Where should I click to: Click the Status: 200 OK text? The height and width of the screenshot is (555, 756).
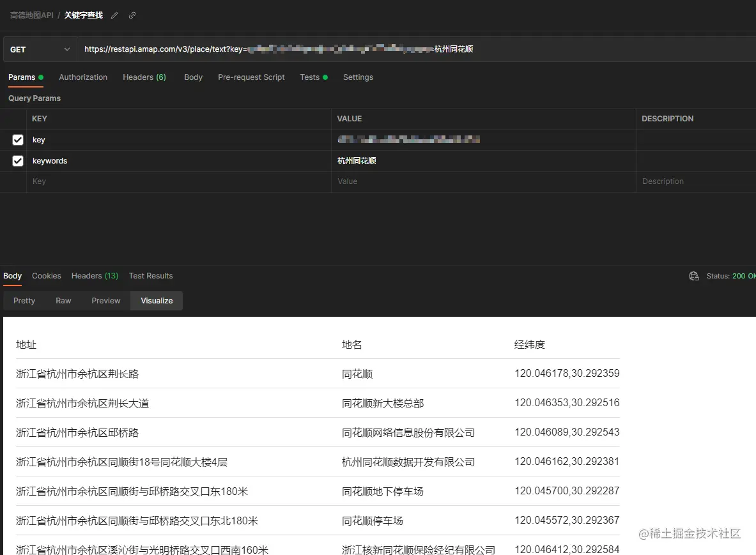tap(731, 276)
